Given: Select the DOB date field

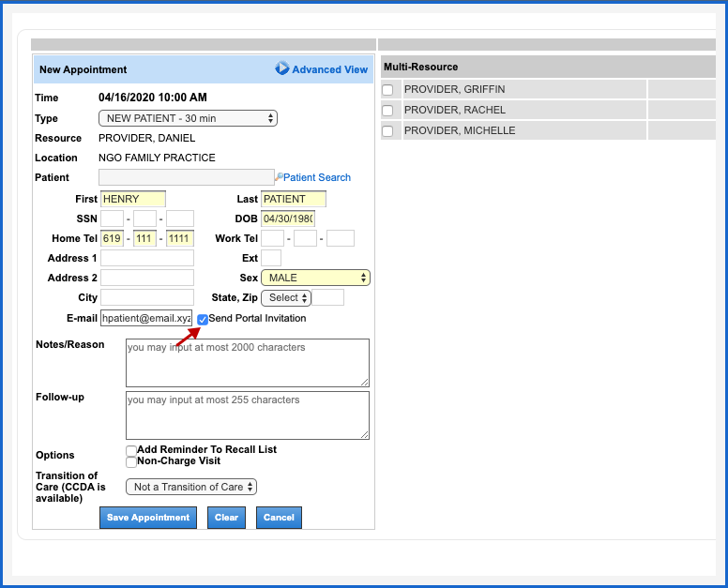Looking at the screenshot, I should pos(288,219).
